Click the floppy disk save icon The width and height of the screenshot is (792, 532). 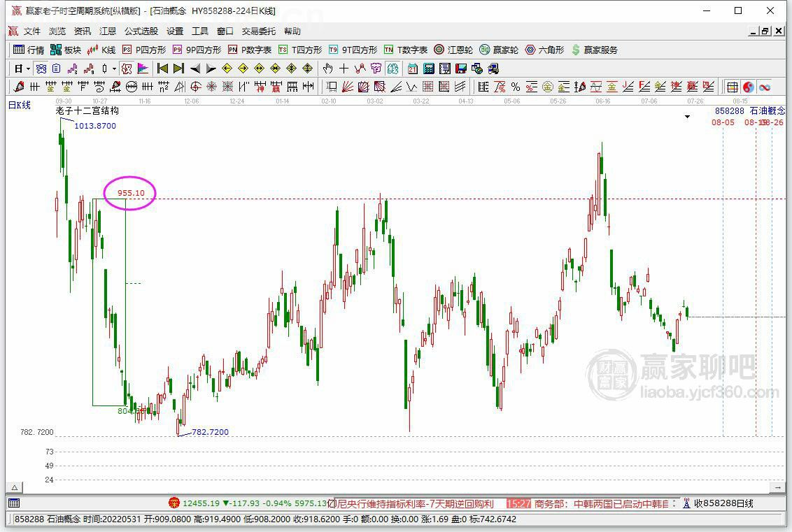[460, 69]
